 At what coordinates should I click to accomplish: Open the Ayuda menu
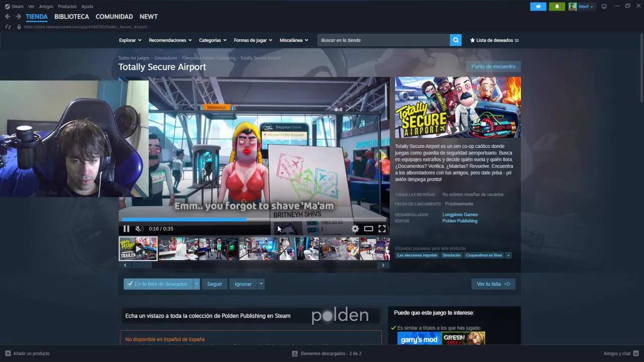click(87, 7)
